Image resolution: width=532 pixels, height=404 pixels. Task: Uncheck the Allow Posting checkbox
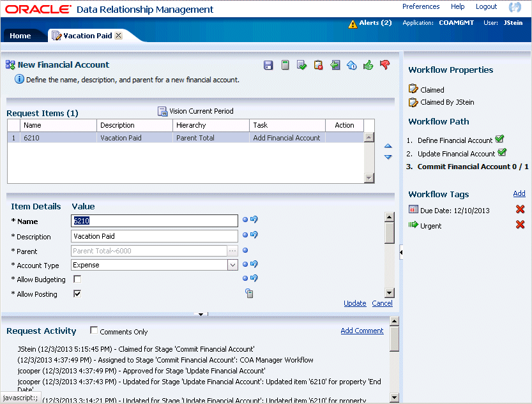tap(77, 294)
